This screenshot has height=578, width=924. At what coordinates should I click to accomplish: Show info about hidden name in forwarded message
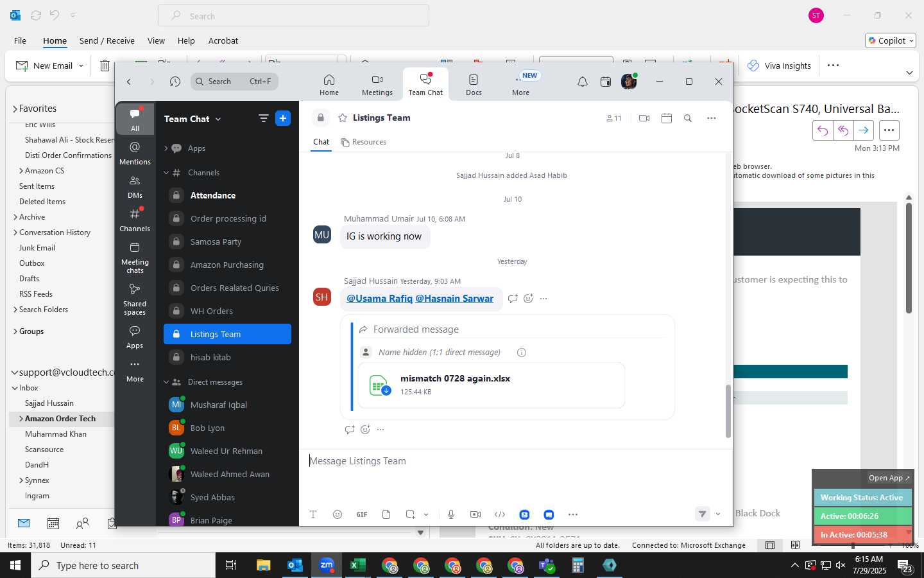pyautogui.click(x=522, y=353)
